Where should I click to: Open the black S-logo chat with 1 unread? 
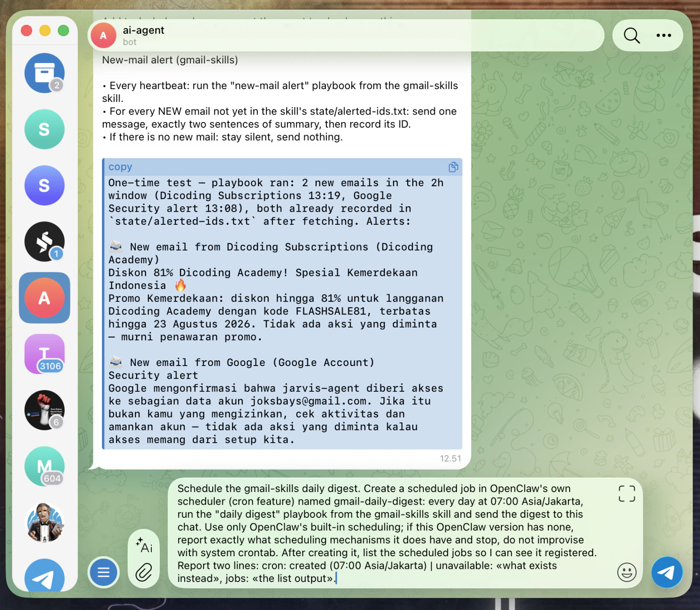coord(45,242)
